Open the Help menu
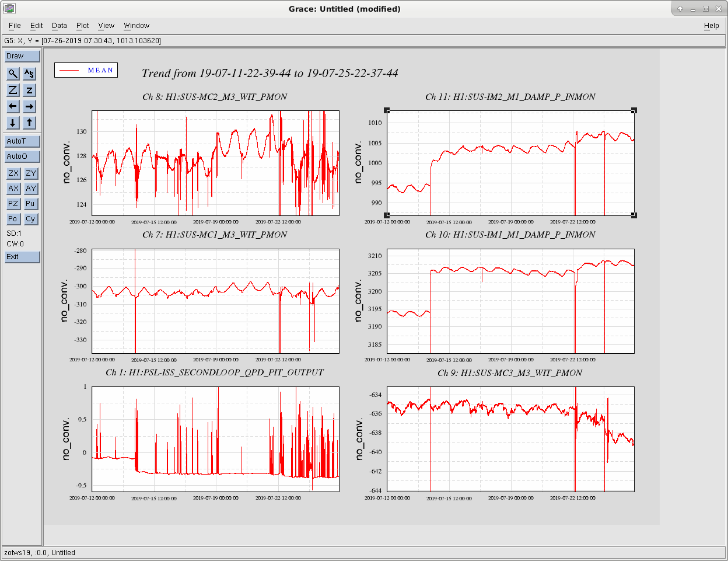The width and height of the screenshot is (728, 561). pyautogui.click(x=711, y=26)
